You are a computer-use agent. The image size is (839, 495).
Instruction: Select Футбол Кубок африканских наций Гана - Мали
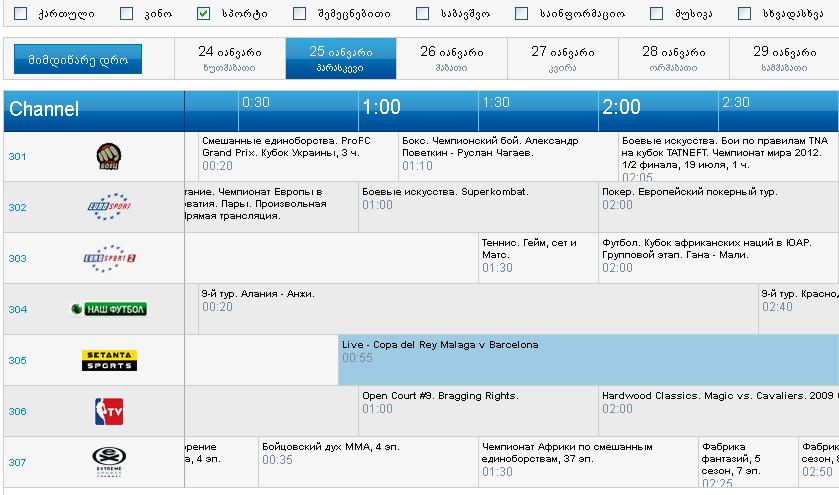[718, 258]
